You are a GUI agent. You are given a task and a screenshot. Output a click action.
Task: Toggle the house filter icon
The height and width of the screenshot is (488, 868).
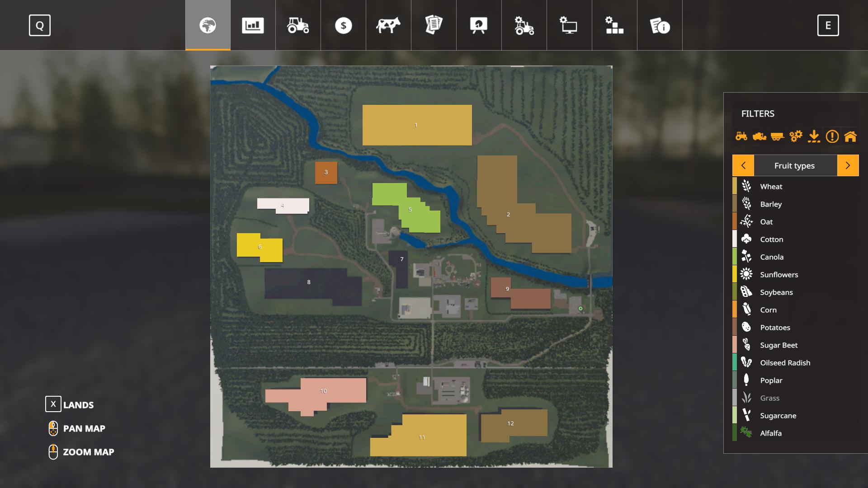pyautogui.click(x=850, y=136)
